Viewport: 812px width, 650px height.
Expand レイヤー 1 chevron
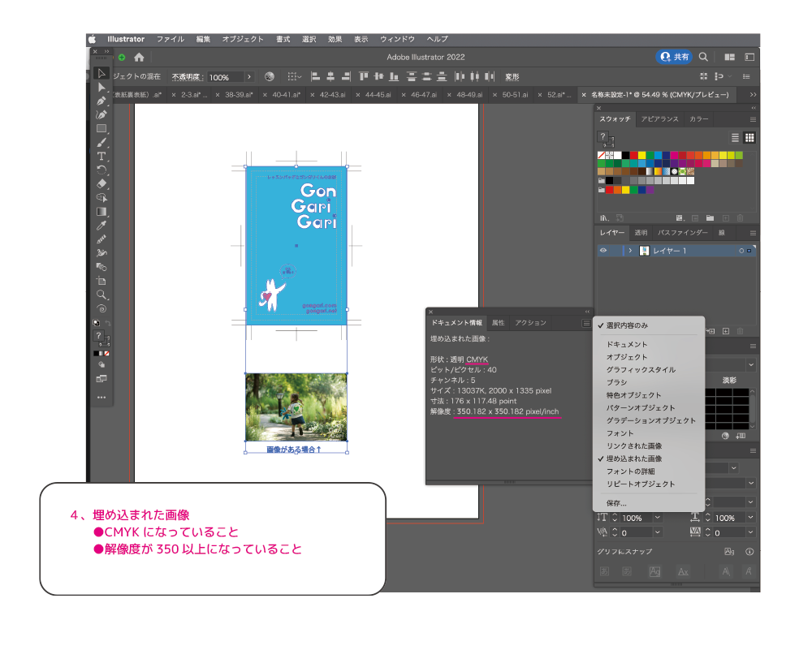pos(630,251)
